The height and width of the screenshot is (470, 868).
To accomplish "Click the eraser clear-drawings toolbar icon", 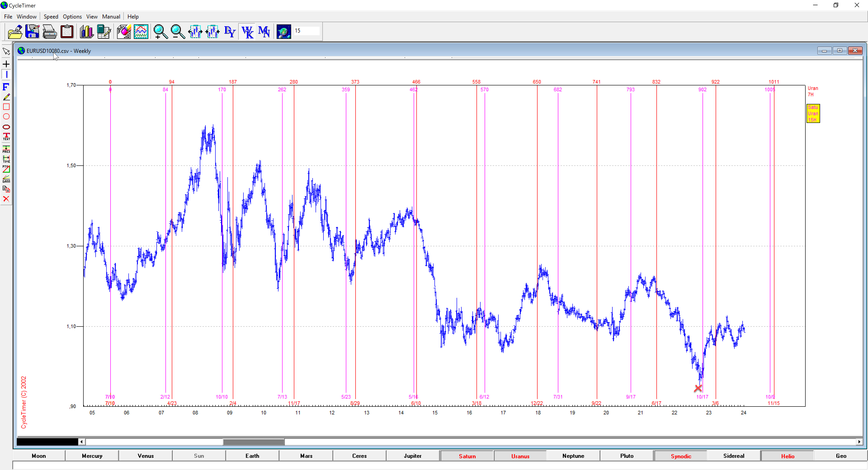I will coord(124,32).
